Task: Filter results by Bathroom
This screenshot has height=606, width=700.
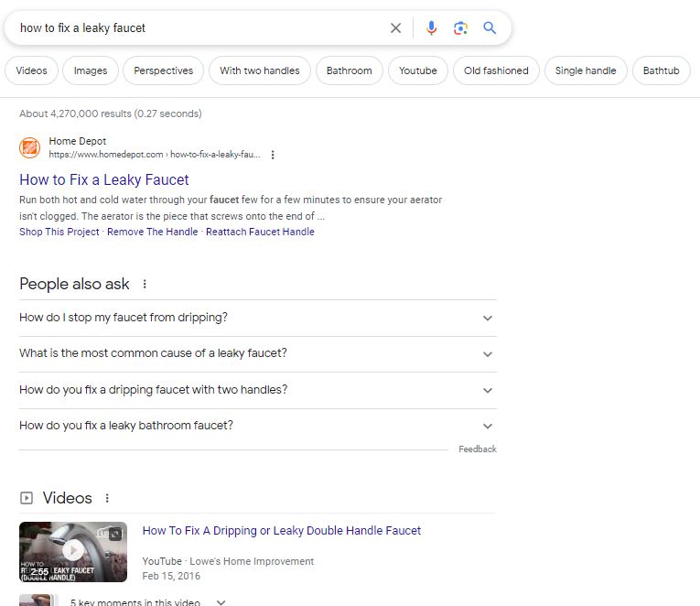Action: (350, 70)
